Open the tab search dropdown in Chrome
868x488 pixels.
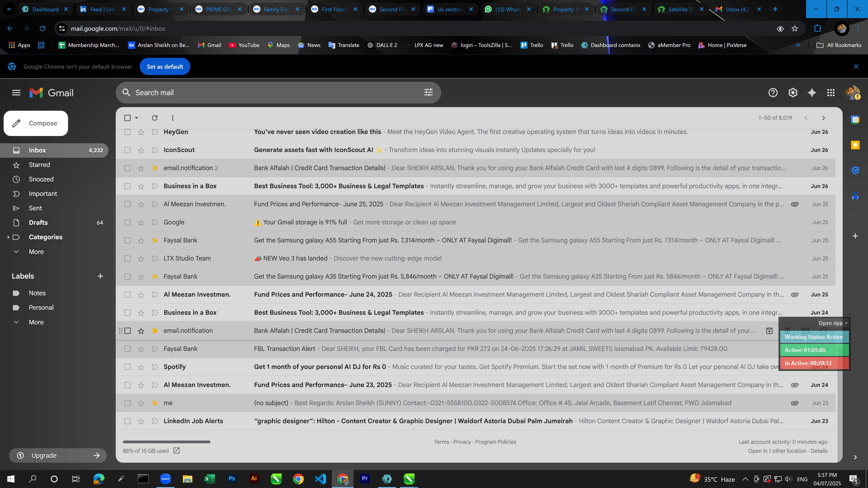(x=9, y=9)
